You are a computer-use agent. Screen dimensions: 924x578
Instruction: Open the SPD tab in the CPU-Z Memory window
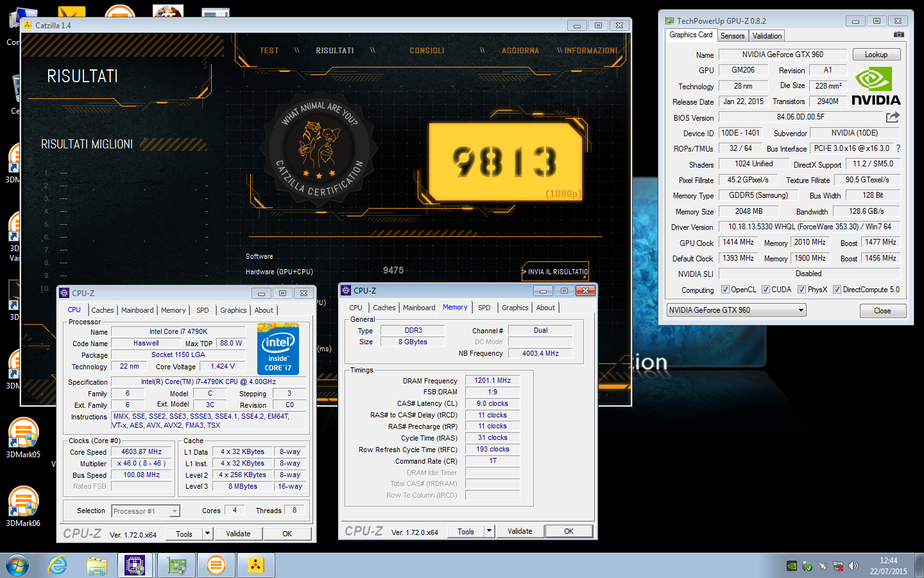pos(484,308)
